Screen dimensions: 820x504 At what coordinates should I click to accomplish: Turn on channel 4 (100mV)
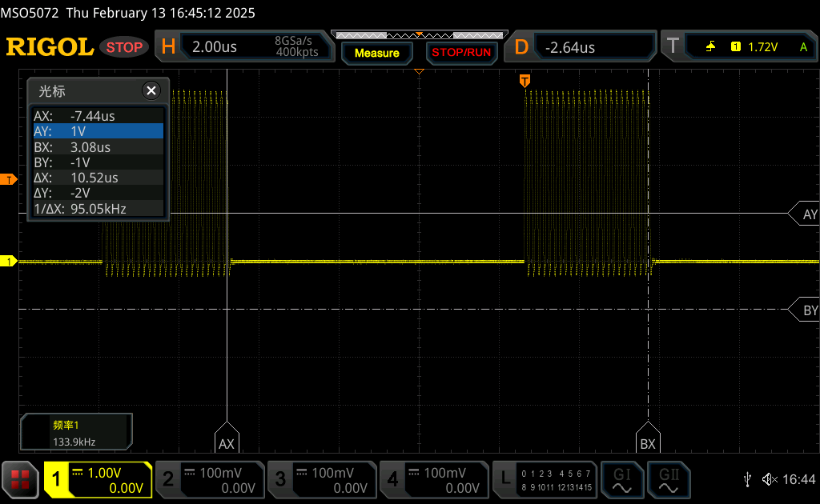pos(434,479)
